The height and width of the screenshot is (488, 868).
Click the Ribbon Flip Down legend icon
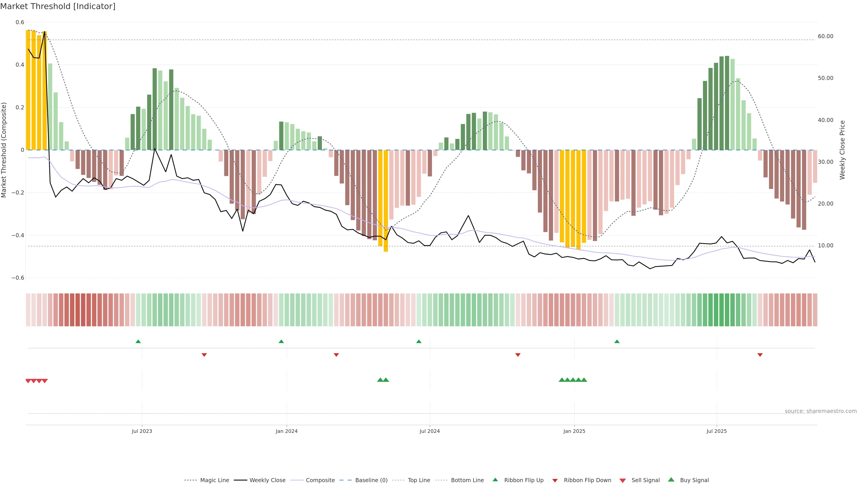point(555,480)
